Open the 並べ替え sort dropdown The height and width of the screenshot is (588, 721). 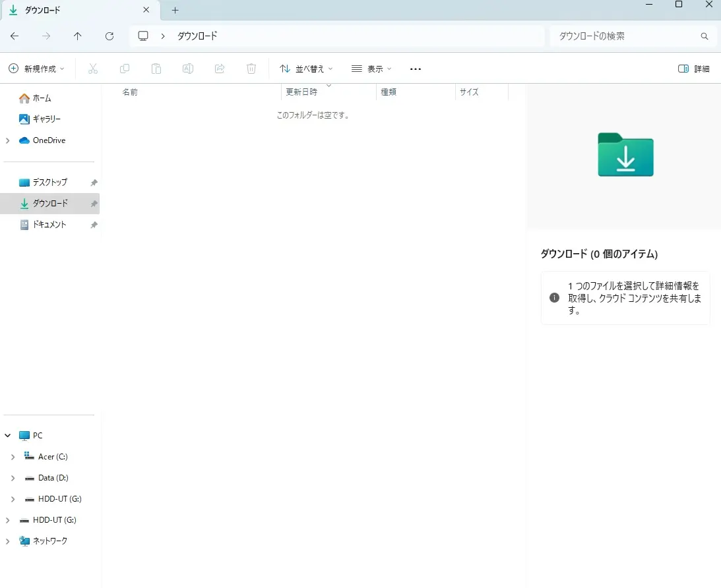click(x=306, y=69)
